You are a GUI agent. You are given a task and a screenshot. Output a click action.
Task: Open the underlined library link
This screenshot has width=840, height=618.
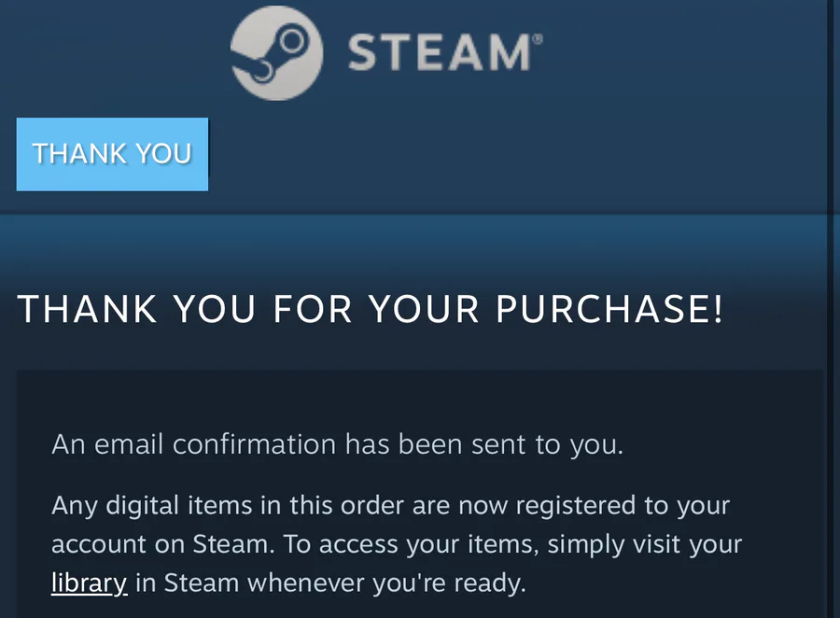(x=90, y=583)
